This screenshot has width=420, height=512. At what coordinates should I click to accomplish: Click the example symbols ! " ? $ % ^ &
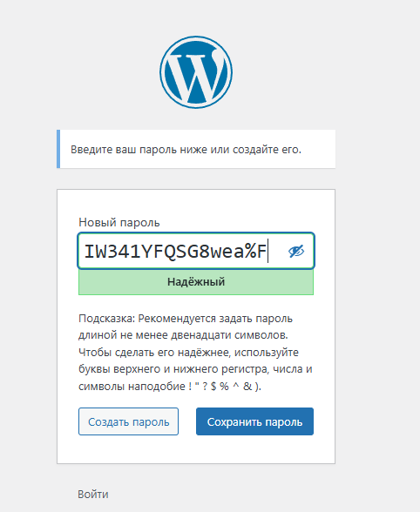(220, 387)
